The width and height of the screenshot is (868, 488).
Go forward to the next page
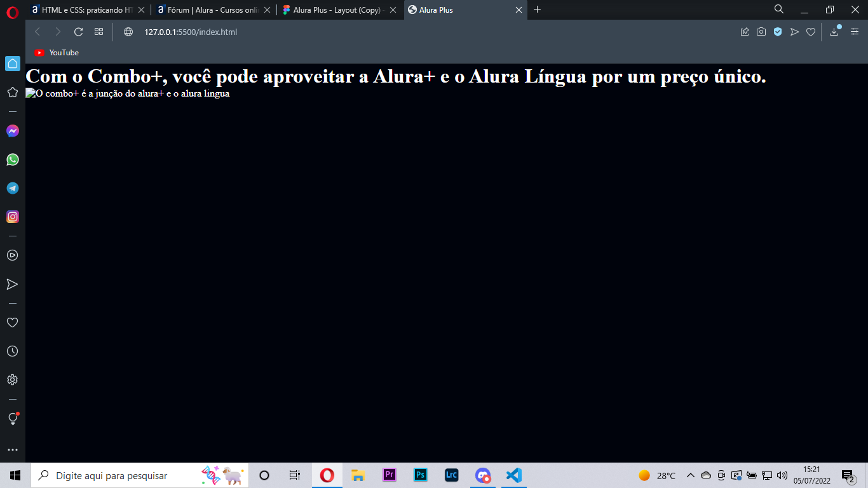point(58,32)
